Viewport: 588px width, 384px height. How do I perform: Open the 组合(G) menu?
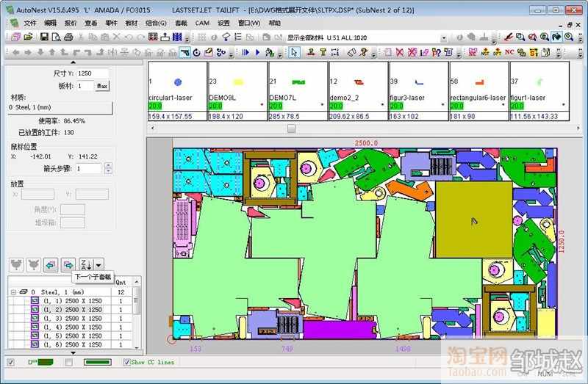pos(156,23)
